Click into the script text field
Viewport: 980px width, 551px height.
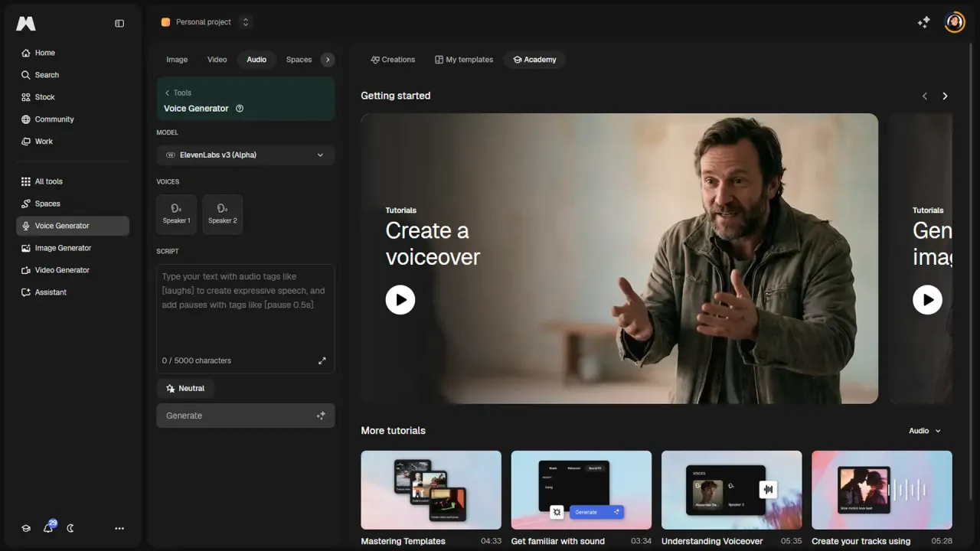click(245, 309)
